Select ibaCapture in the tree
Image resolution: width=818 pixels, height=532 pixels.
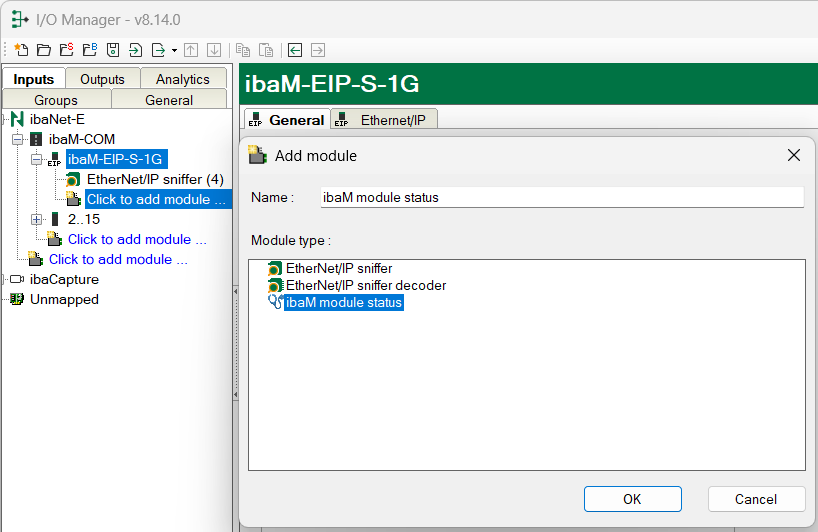point(64,280)
